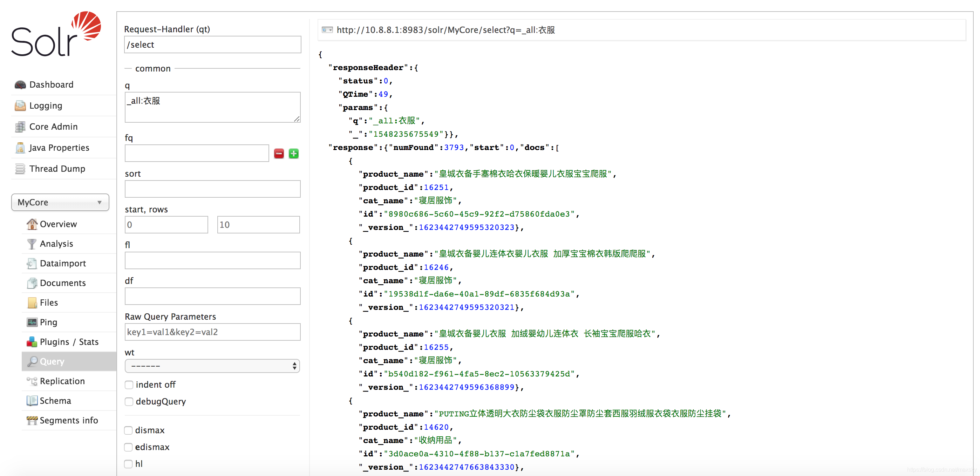Click the remove fq filter button
The image size is (980, 476).
click(x=279, y=153)
